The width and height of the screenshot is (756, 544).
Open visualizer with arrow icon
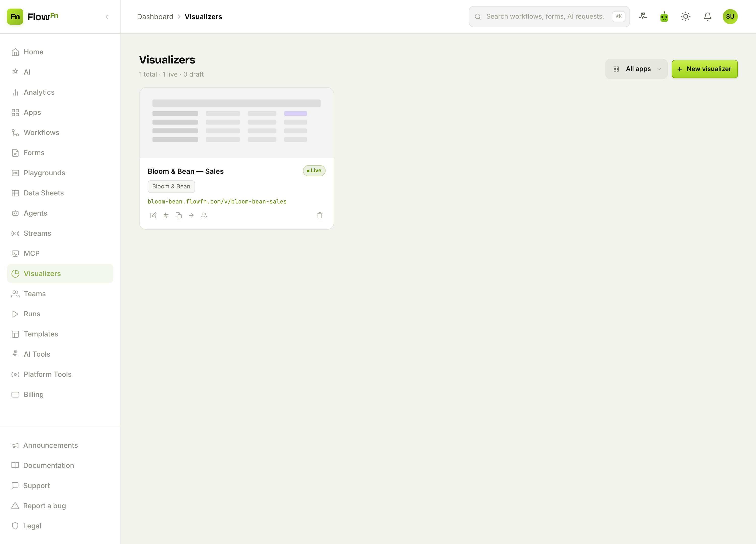(x=191, y=216)
